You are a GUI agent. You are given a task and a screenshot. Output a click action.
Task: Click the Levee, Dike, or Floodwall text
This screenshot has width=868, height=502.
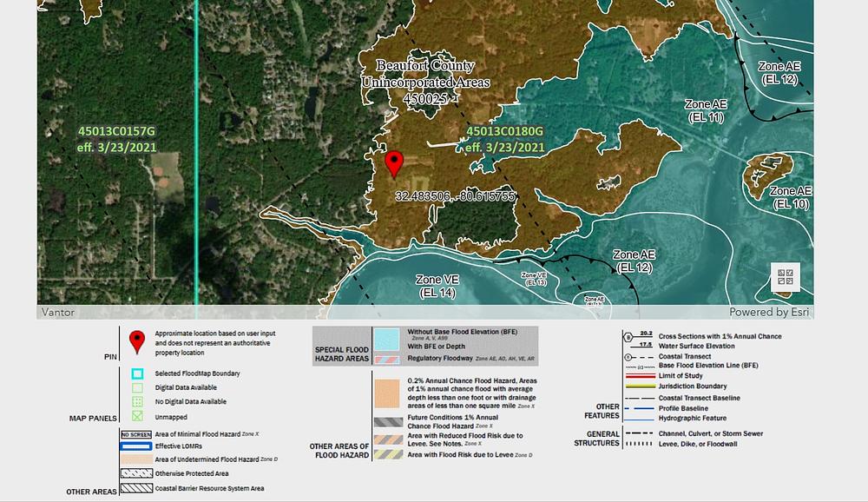click(698, 444)
